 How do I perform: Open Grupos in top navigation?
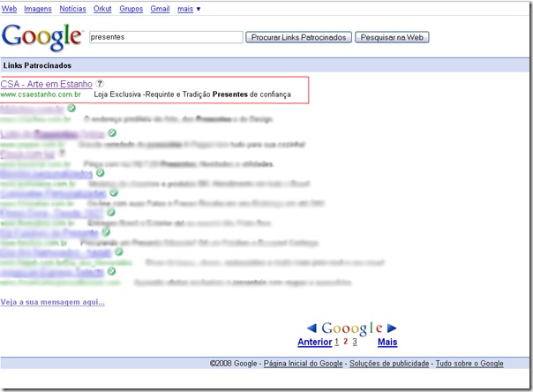(131, 9)
